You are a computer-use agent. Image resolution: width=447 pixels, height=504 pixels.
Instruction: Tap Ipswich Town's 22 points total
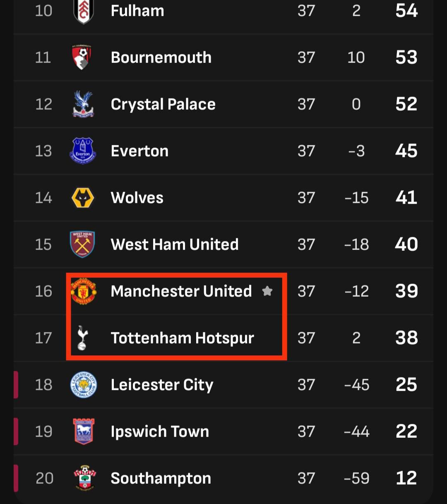click(x=406, y=432)
